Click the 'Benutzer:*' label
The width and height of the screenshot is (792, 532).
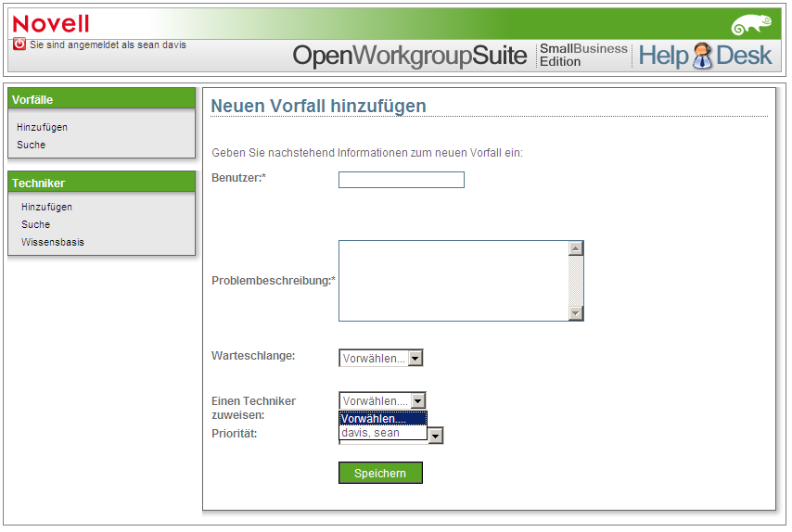coord(238,178)
